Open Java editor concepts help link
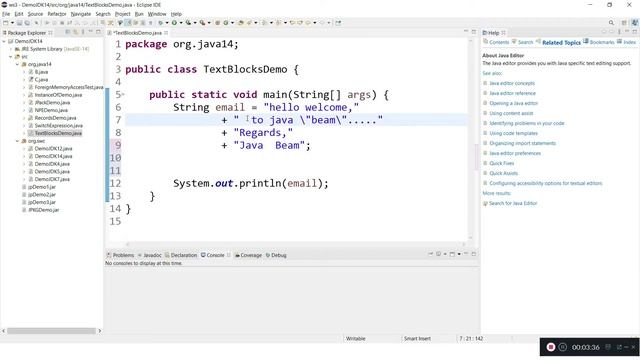The image size is (640, 360). click(512, 83)
